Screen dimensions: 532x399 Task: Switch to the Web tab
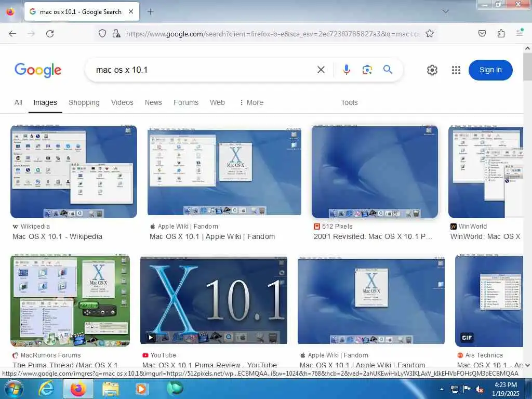pos(217,102)
